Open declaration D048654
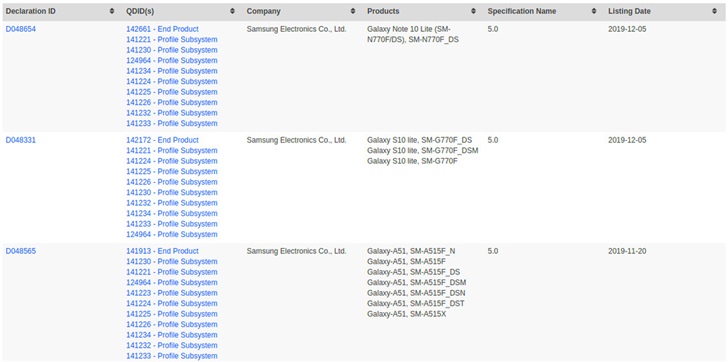 point(20,29)
